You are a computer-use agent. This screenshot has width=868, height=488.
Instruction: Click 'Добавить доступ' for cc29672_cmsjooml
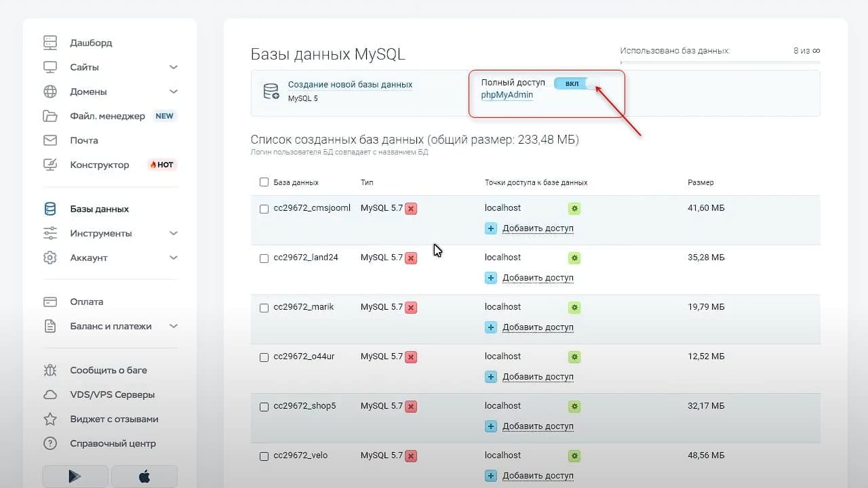(538, 228)
